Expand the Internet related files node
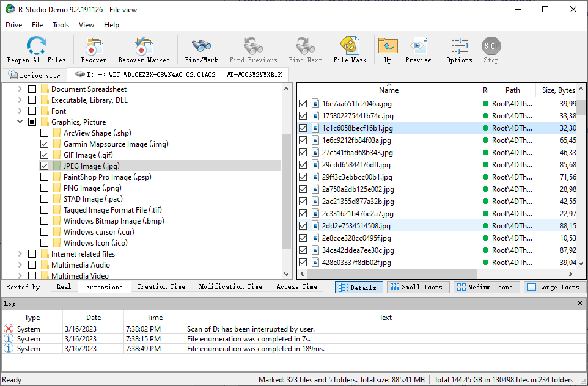The height and width of the screenshot is (386, 588). pyautogui.click(x=20, y=253)
